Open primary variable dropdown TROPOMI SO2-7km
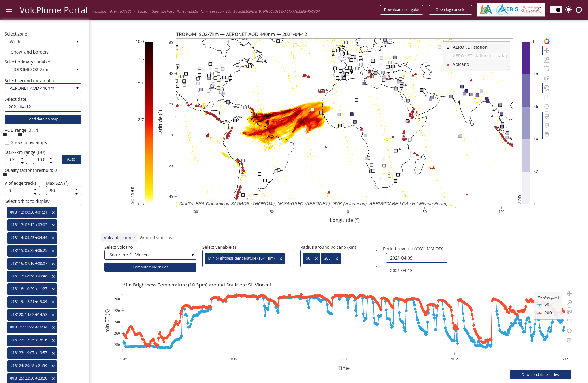This screenshot has height=383, width=588. tap(43, 70)
